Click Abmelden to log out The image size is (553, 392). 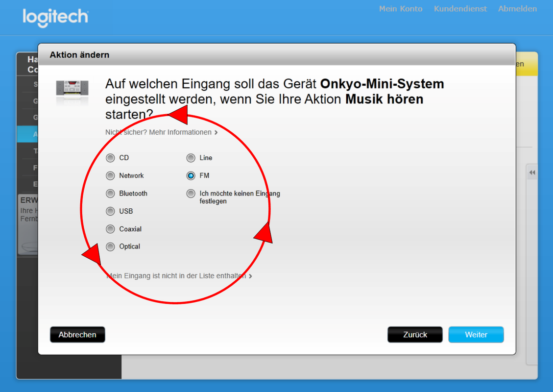point(517,9)
